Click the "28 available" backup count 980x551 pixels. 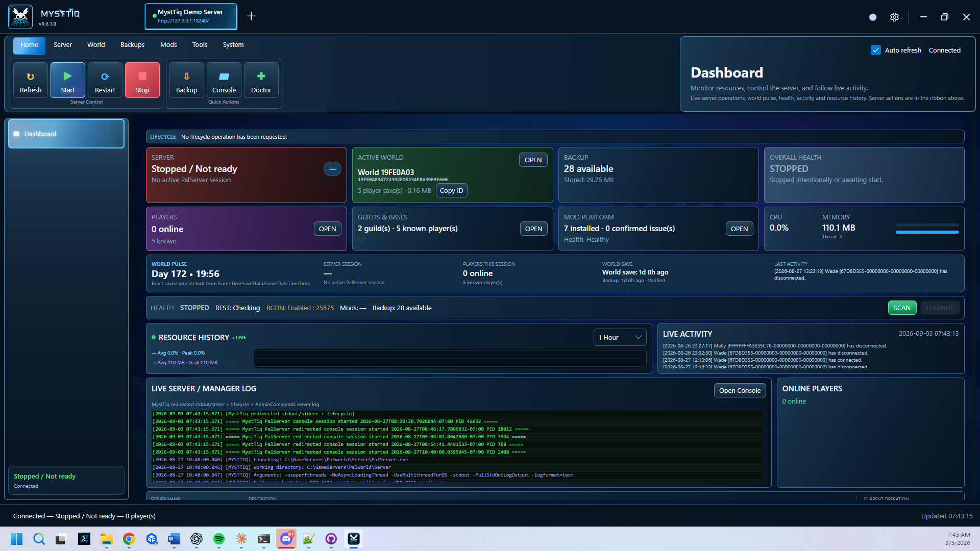point(589,169)
